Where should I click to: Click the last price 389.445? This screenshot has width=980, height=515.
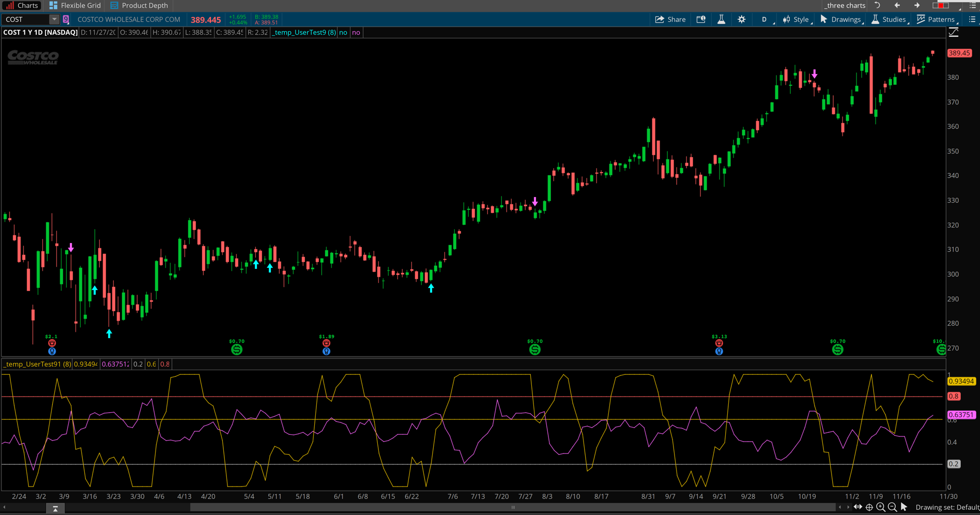[206, 20]
